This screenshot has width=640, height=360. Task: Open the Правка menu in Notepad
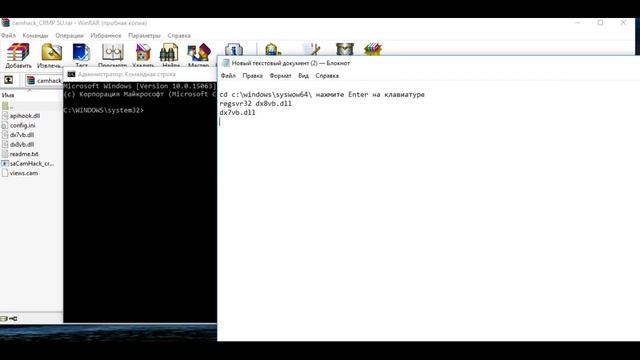pyautogui.click(x=252, y=76)
